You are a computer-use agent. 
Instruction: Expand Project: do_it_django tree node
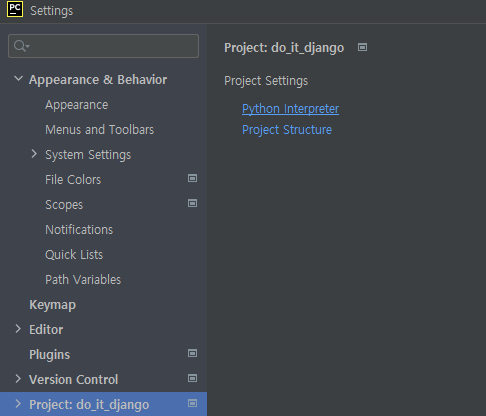tap(18, 404)
